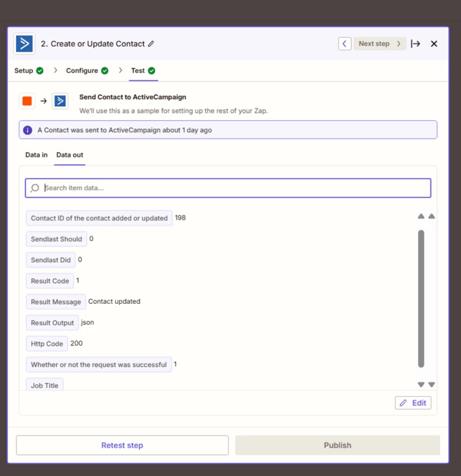Rename step using the pencil icon

click(151, 43)
